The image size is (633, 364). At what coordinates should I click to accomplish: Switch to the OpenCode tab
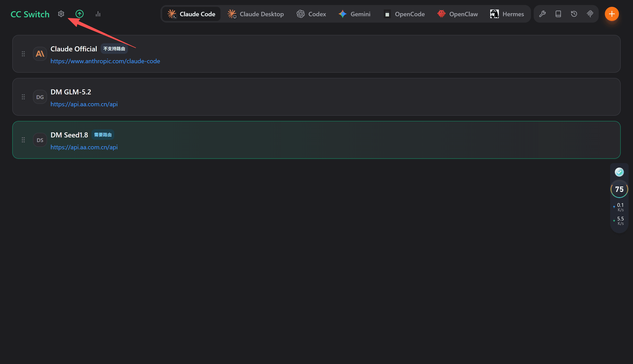[x=404, y=14]
